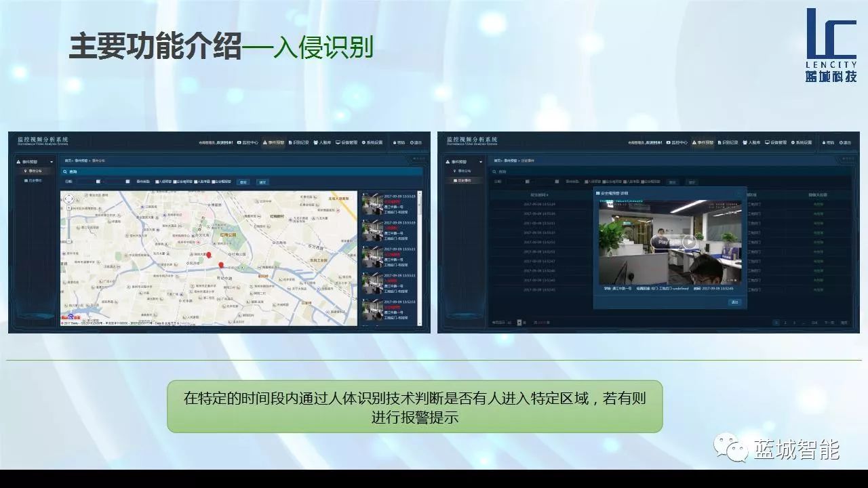Select 历史事件 in the left screenshot's sidebar
868x488 pixels.
pos(35,180)
